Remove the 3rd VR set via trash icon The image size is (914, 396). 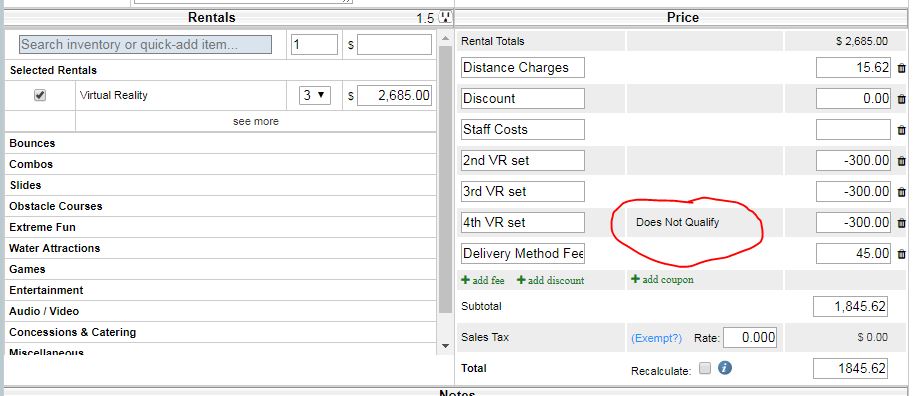click(902, 191)
